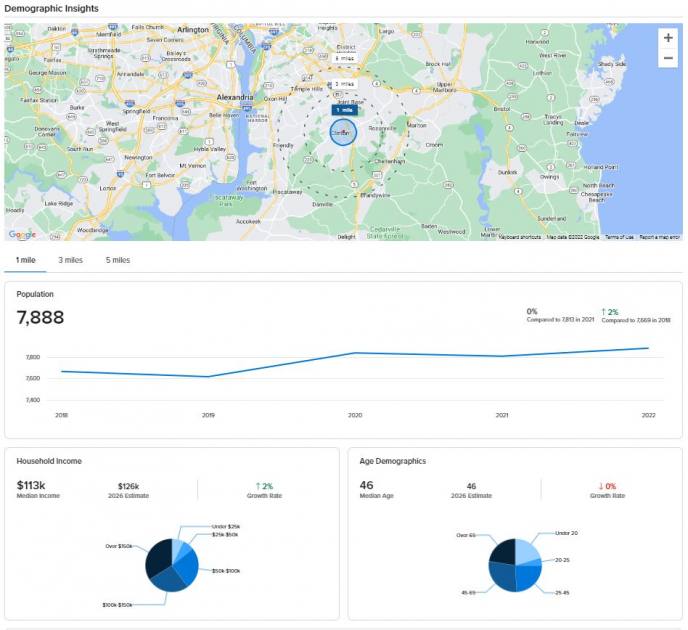Click red down arrow in Age Demographics growth rate
688x630 pixels.
[x=600, y=486]
